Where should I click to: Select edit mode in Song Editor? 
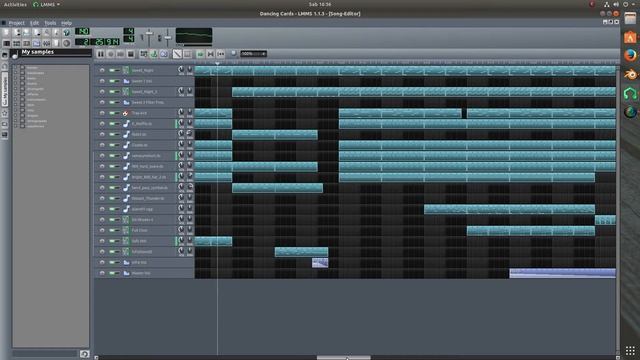187,54
